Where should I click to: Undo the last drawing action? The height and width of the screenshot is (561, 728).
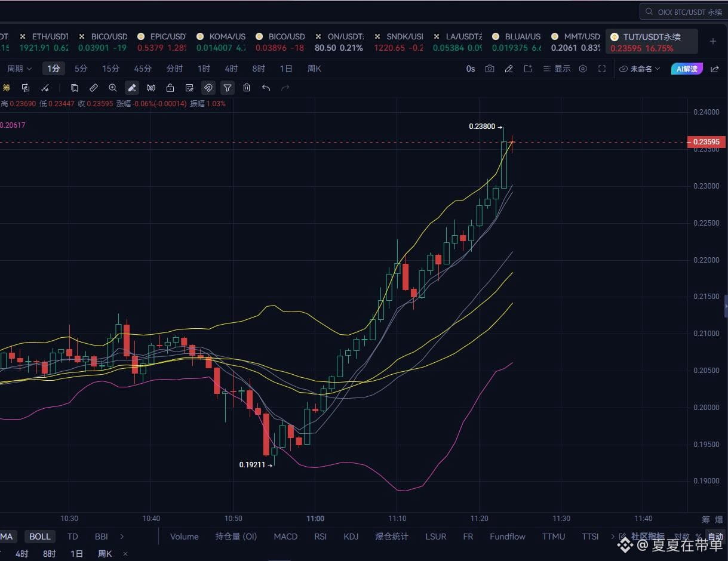266,88
